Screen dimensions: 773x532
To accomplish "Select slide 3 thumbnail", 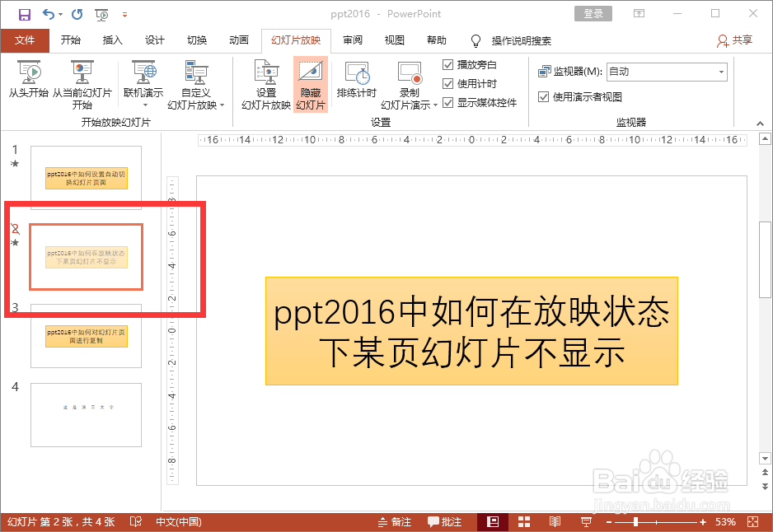I will click(87, 336).
